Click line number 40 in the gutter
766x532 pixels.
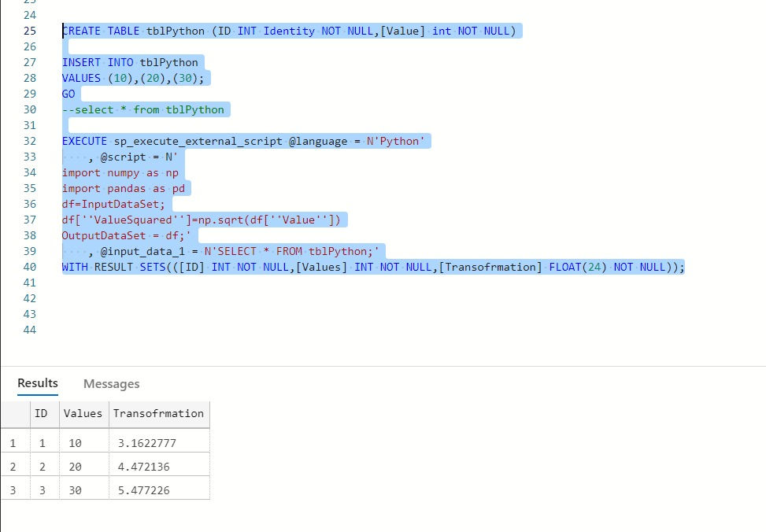click(30, 268)
